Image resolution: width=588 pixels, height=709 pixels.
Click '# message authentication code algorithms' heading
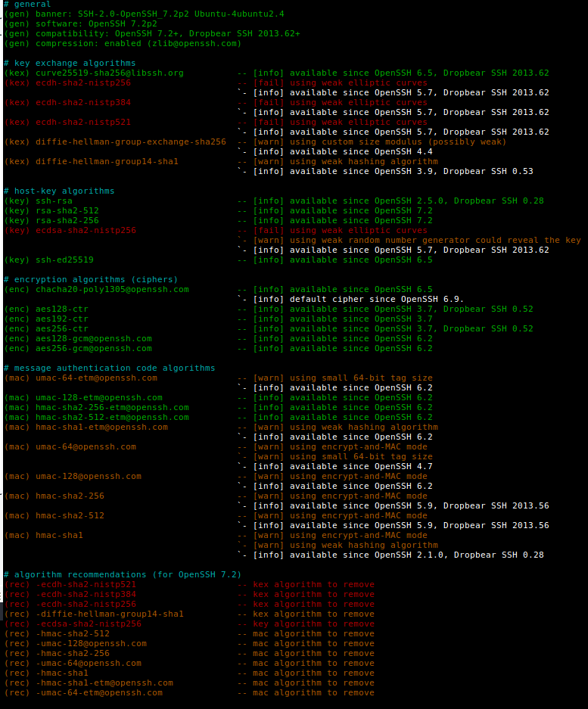tap(110, 368)
